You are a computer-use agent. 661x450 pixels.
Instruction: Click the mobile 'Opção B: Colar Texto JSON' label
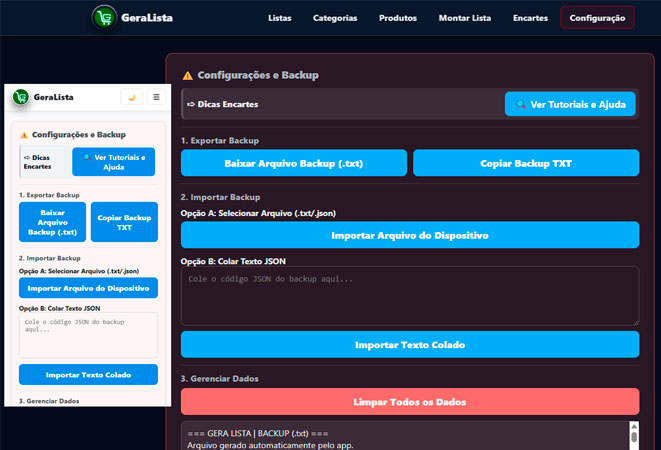(x=59, y=308)
